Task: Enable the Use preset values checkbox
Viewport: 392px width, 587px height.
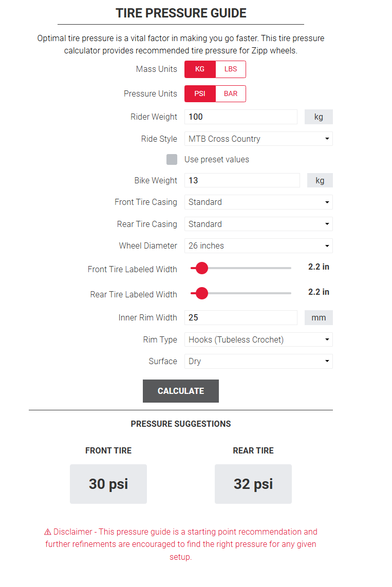Action: coord(172,160)
